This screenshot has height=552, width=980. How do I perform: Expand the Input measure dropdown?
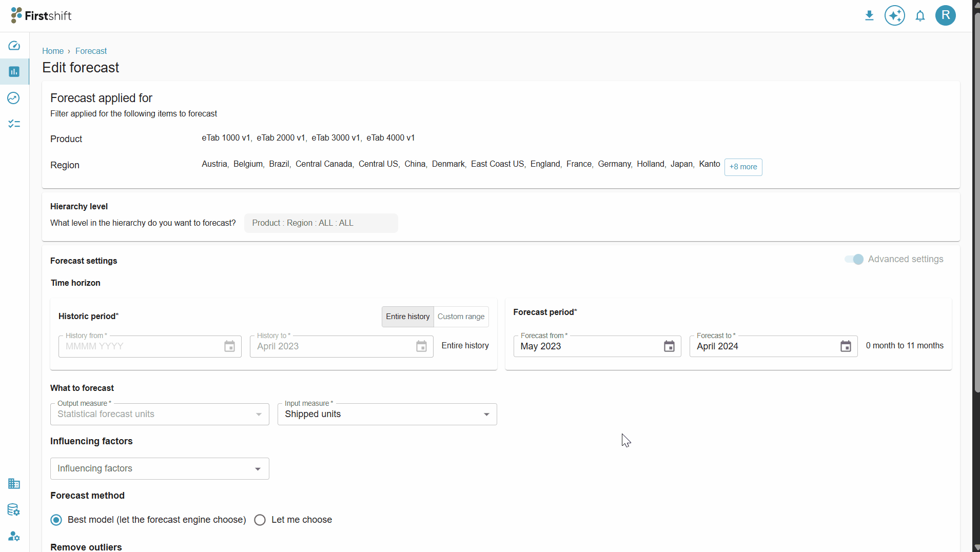tap(387, 415)
